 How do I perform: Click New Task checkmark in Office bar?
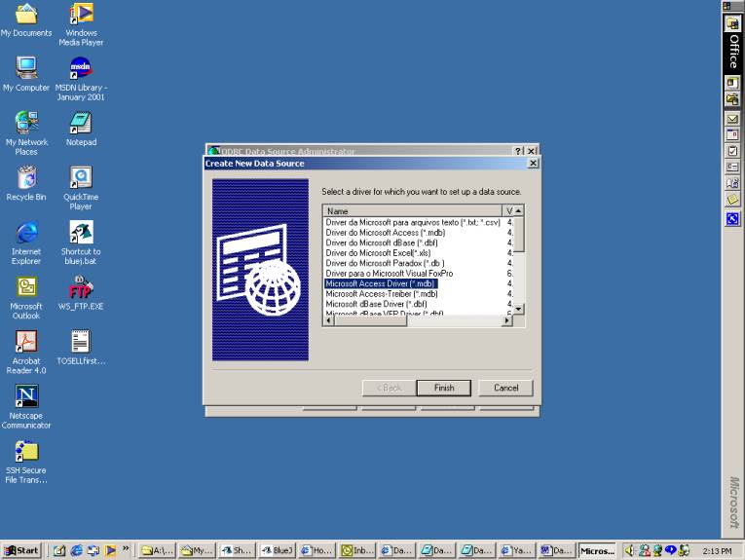(x=732, y=151)
